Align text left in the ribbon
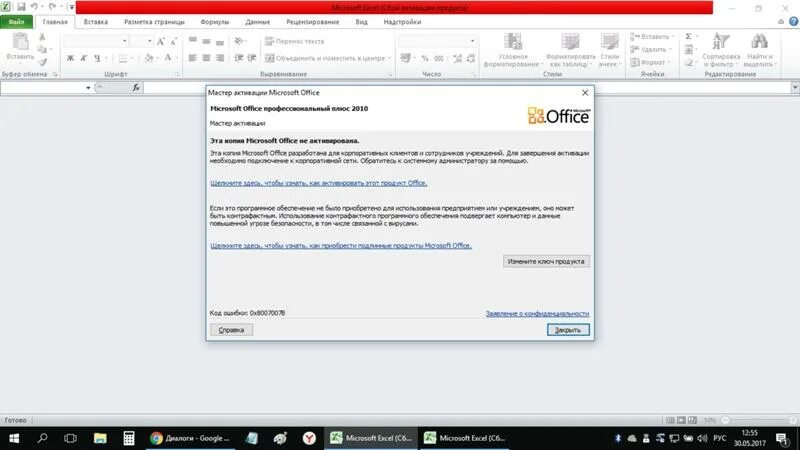 coord(192,58)
